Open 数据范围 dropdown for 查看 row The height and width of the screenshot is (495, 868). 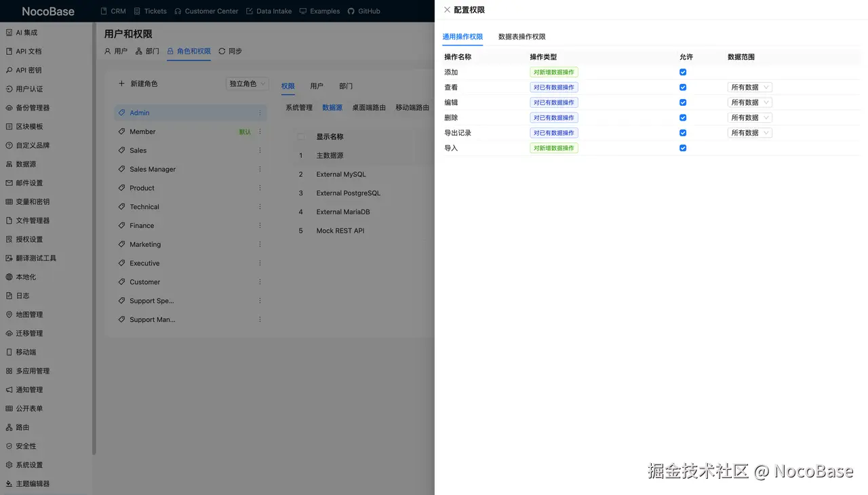click(x=750, y=87)
